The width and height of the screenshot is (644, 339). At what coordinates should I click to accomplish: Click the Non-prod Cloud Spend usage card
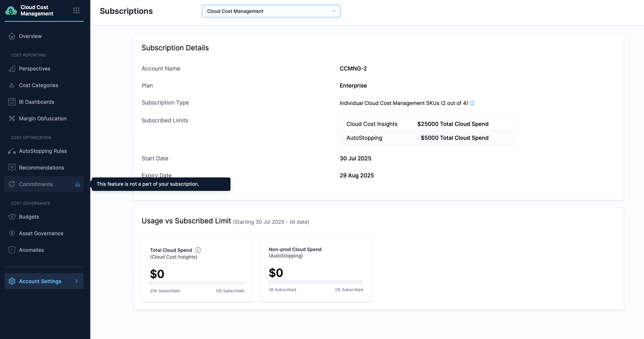coord(316,269)
